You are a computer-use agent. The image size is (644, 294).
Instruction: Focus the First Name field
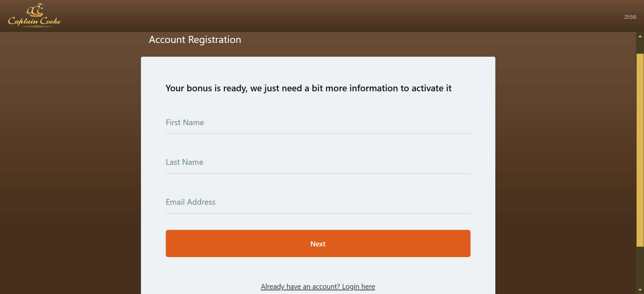pyautogui.click(x=318, y=123)
